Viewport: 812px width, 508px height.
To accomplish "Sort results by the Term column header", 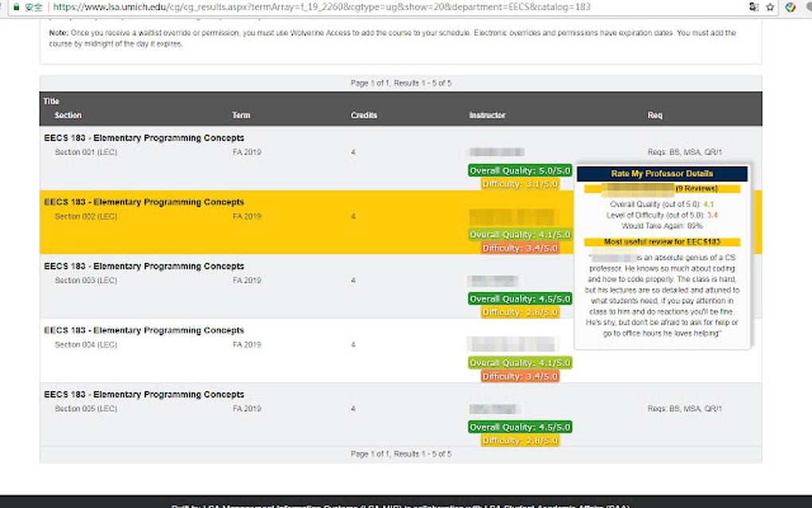I will pos(241,115).
